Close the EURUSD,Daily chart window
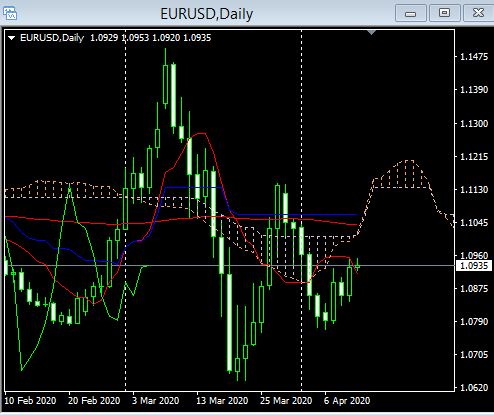 478,13
